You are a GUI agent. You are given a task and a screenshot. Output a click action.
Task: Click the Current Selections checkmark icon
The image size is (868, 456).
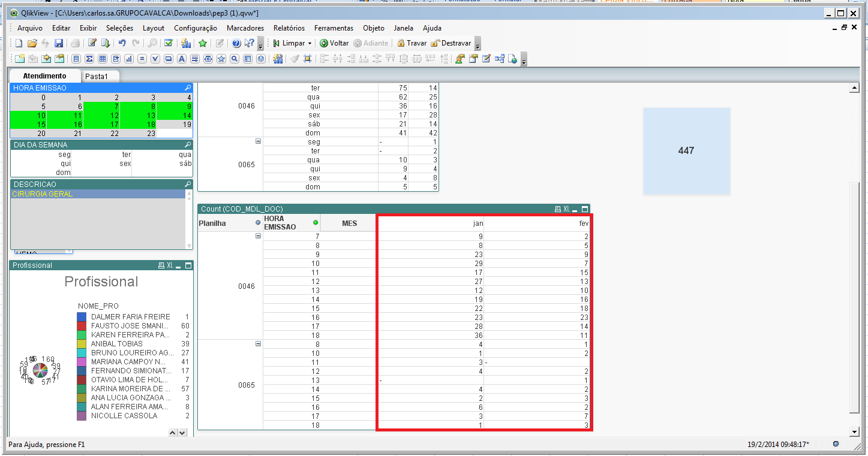(169, 43)
